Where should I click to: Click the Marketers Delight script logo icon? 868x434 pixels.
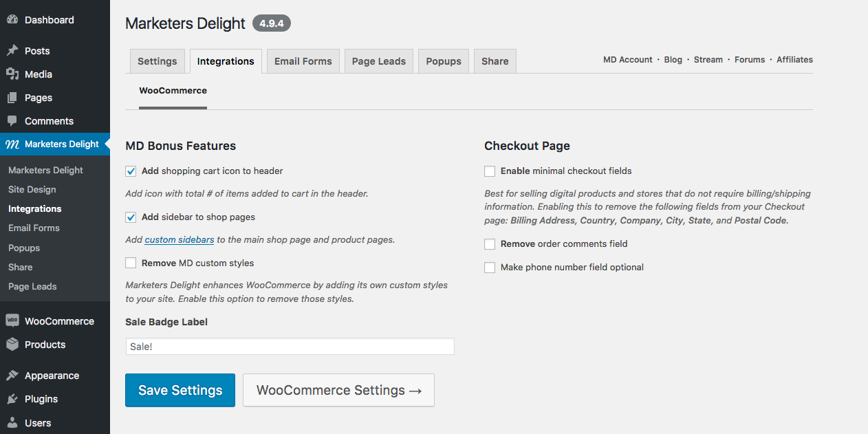(x=12, y=144)
